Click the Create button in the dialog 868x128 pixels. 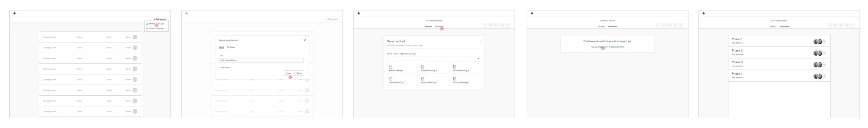click(x=288, y=73)
